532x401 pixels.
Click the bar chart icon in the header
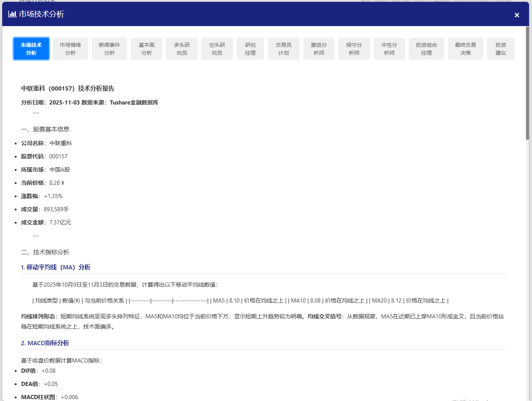pos(12,14)
